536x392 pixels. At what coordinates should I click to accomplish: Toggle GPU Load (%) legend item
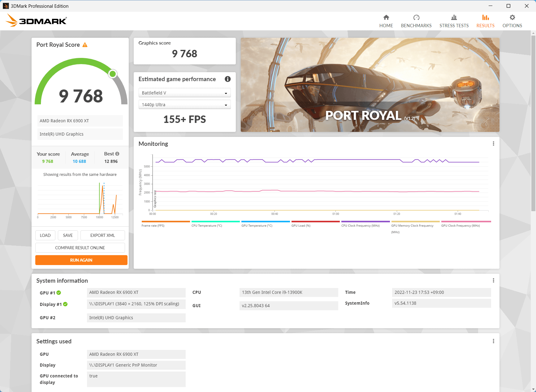click(315, 224)
